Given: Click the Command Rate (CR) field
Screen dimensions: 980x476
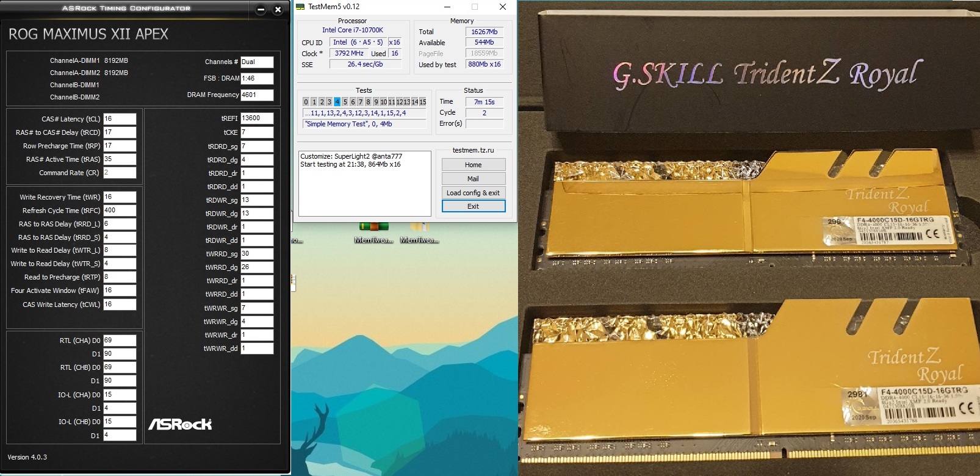Looking at the screenshot, I should [120, 173].
